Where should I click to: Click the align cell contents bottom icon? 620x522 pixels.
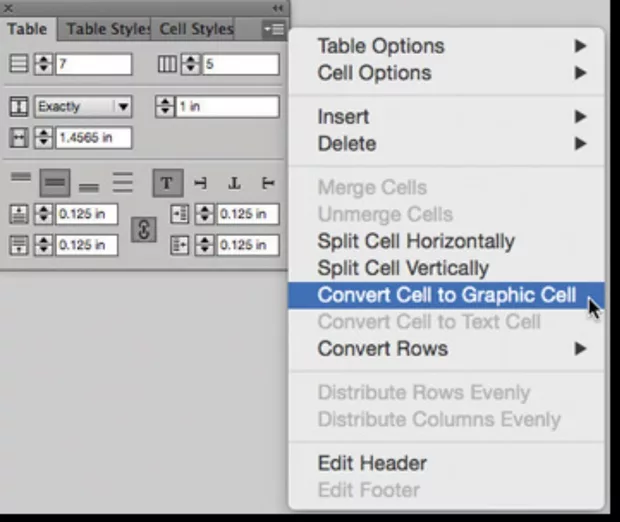tap(89, 183)
